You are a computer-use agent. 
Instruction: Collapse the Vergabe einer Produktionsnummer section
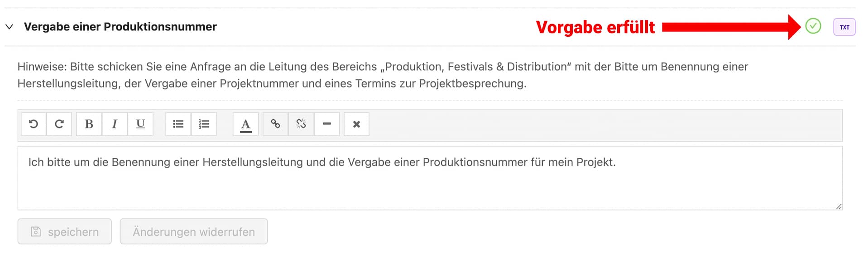[x=9, y=27]
